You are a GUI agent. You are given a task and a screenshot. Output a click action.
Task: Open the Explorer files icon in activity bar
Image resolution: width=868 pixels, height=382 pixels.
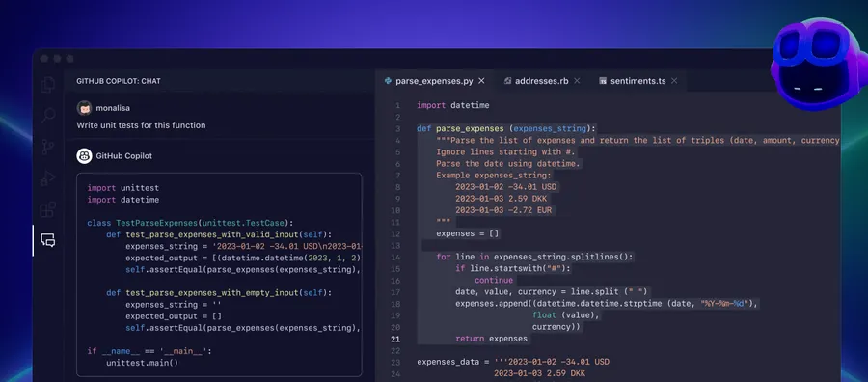click(x=48, y=85)
